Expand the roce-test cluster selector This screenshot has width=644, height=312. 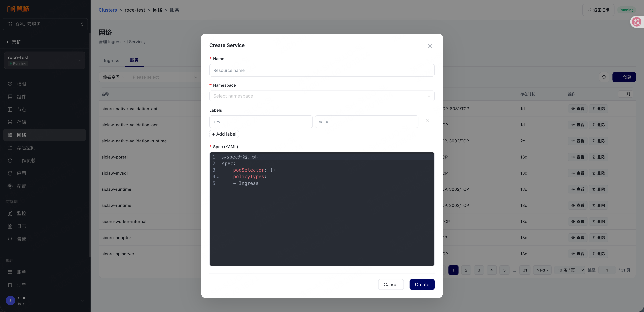pos(44,60)
